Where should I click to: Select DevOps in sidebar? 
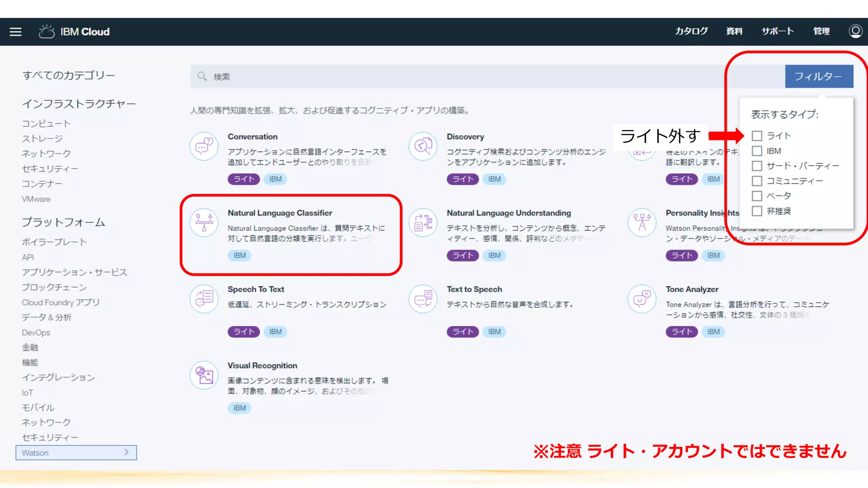[x=36, y=333]
